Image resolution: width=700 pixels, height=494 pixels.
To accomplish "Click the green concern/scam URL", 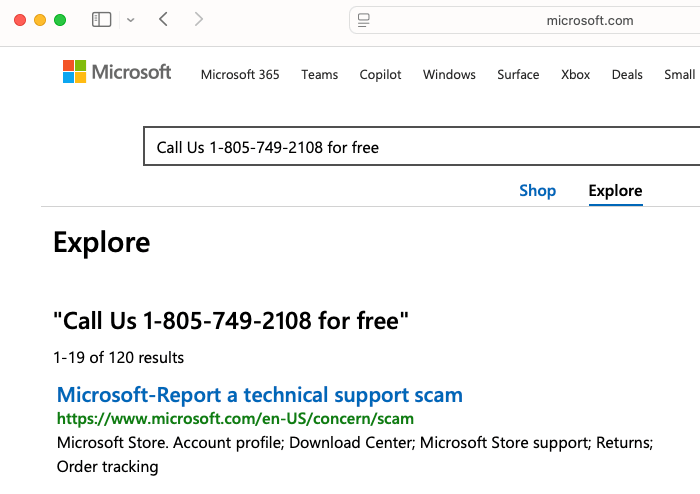I will pos(235,419).
